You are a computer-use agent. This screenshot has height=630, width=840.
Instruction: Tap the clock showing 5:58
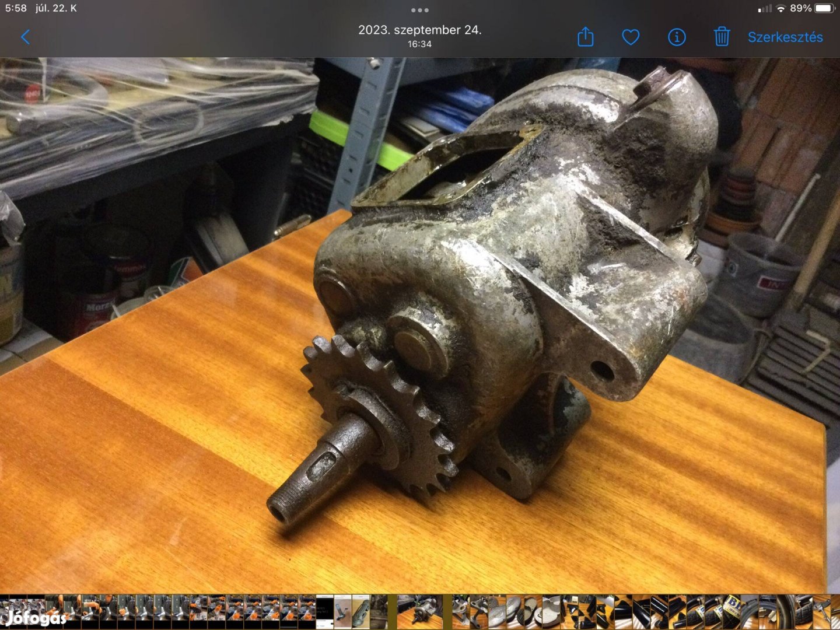[16, 8]
